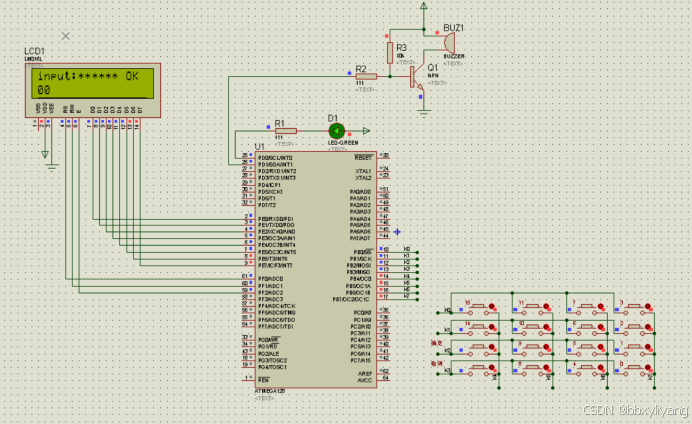Screen dimensions: 692x424
Task: Click the K0 net label at pin 10
Action: [x=407, y=249]
